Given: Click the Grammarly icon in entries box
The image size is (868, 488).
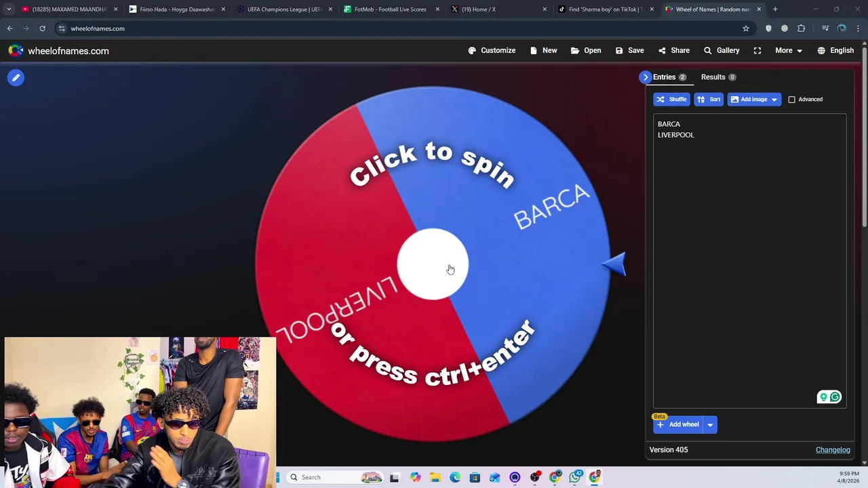Looking at the screenshot, I should point(835,397).
